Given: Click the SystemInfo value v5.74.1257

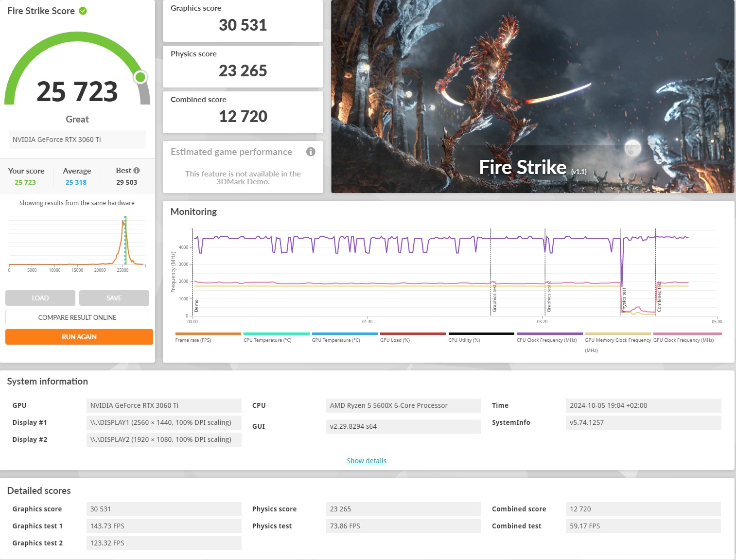Looking at the screenshot, I should (x=644, y=422).
